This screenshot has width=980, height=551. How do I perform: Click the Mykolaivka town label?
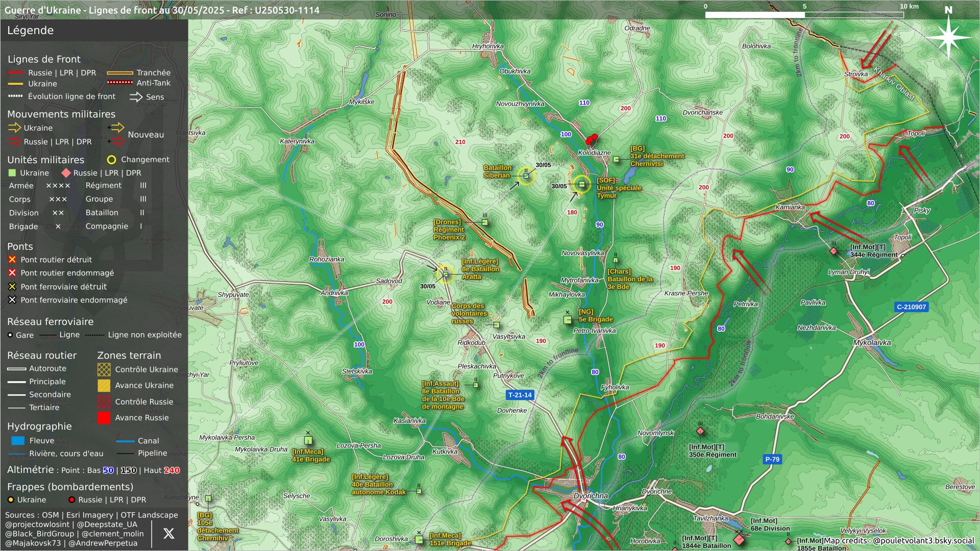[x=872, y=343]
